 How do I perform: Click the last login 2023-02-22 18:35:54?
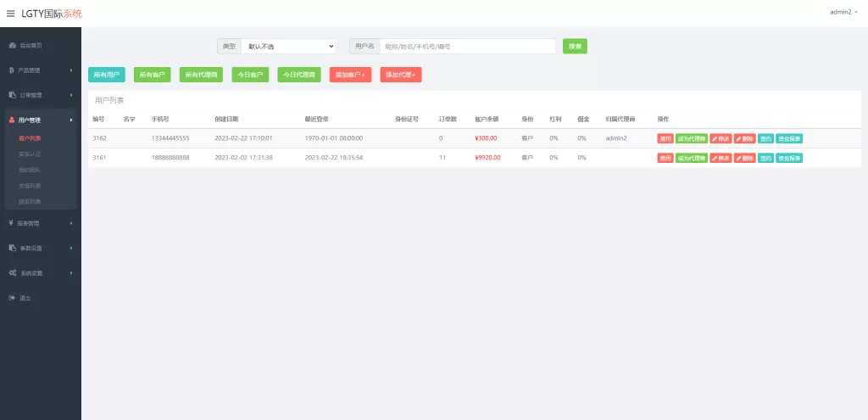pyautogui.click(x=334, y=157)
